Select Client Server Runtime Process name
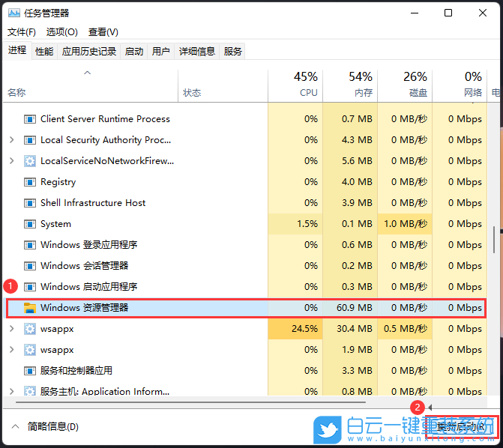This screenshot has height=448, width=503. coord(105,119)
